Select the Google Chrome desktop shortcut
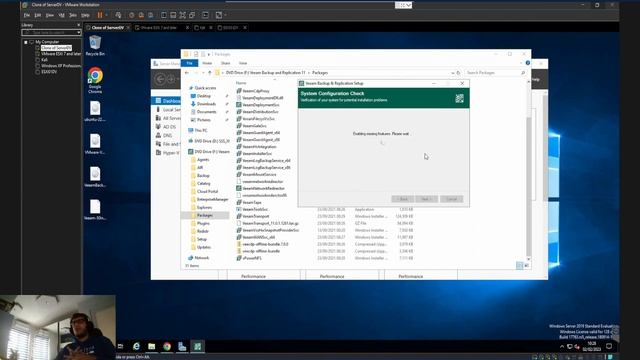 pos(95,80)
